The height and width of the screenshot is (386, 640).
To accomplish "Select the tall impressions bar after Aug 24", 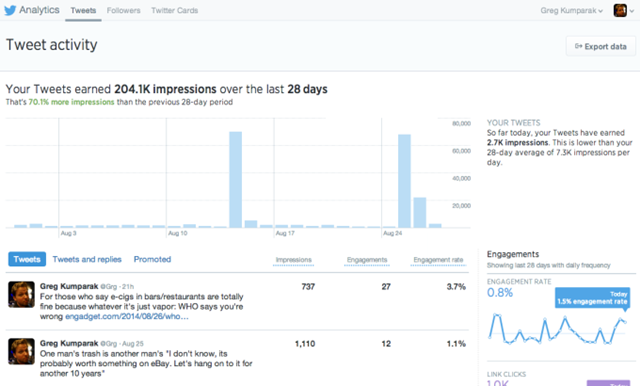I will [x=404, y=181].
